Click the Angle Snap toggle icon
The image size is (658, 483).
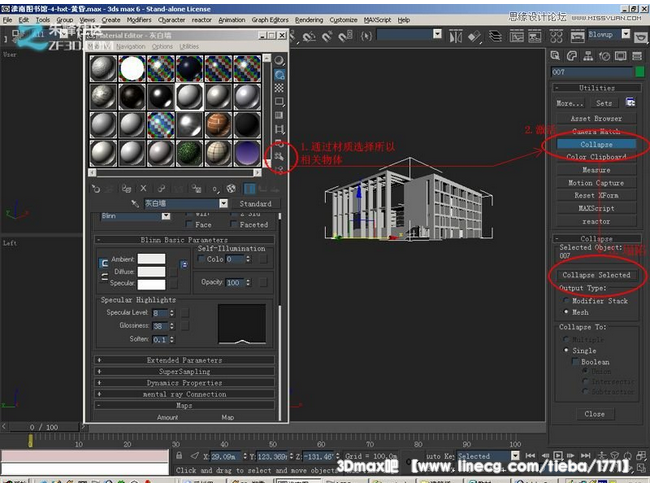[308, 37]
